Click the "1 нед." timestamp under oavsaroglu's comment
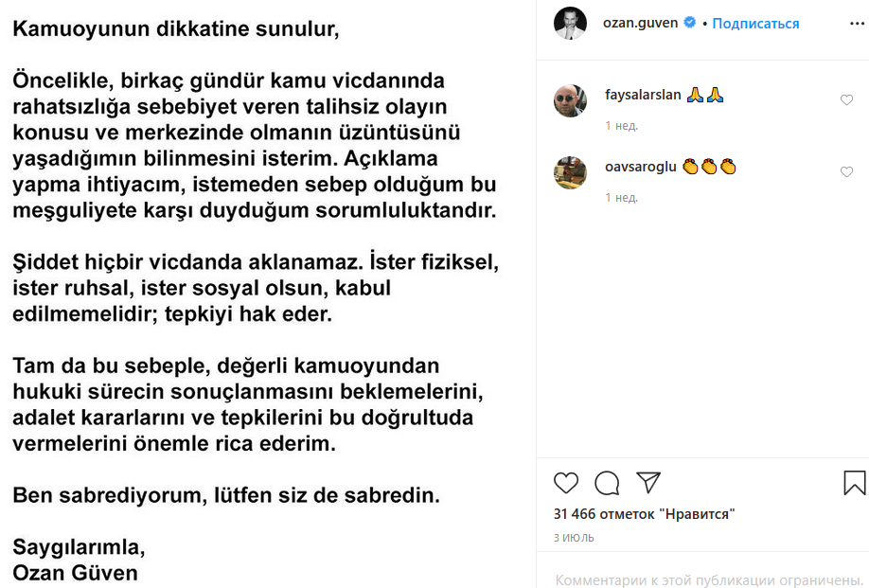This screenshot has width=869, height=588. [621, 197]
